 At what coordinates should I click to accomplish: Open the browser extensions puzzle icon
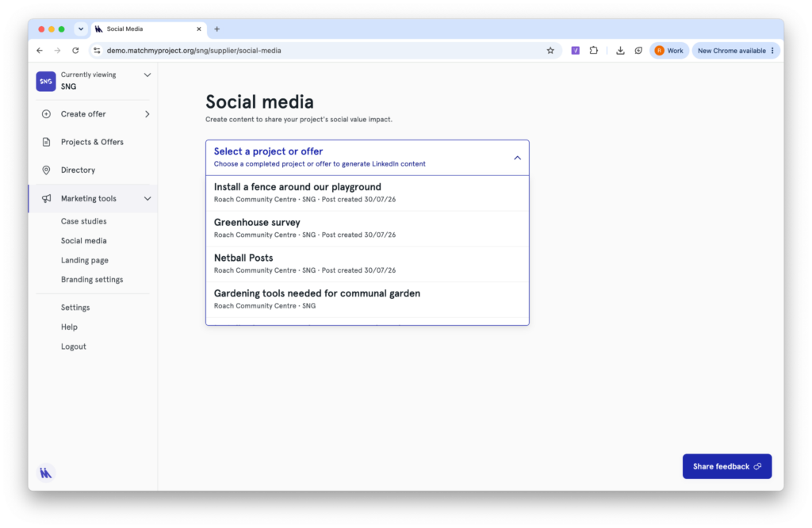(x=593, y=51)
